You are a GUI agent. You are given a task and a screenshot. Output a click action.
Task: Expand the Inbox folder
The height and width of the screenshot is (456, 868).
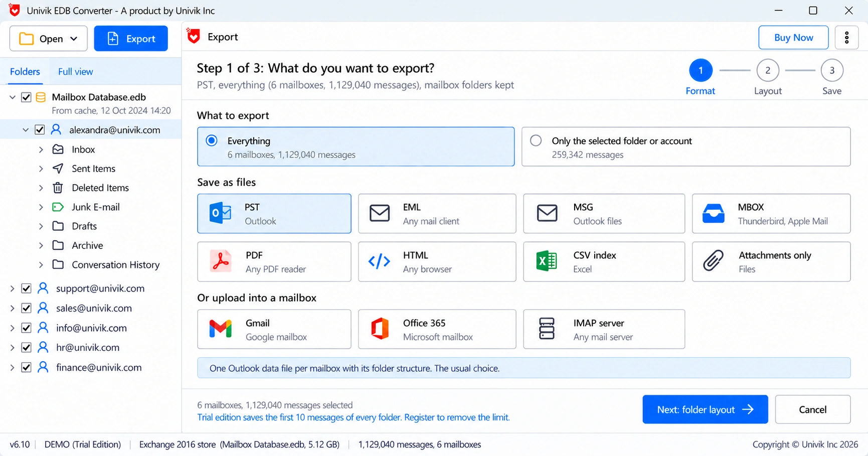[41, 149]
